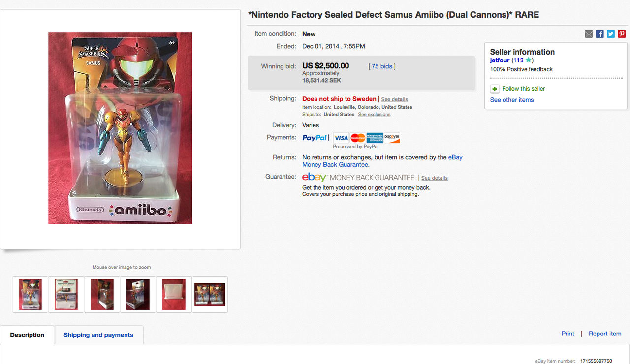This screenshot has width=630, height=364.
Task: Click the seller feedback star icon
Action: tap(528, 60)
